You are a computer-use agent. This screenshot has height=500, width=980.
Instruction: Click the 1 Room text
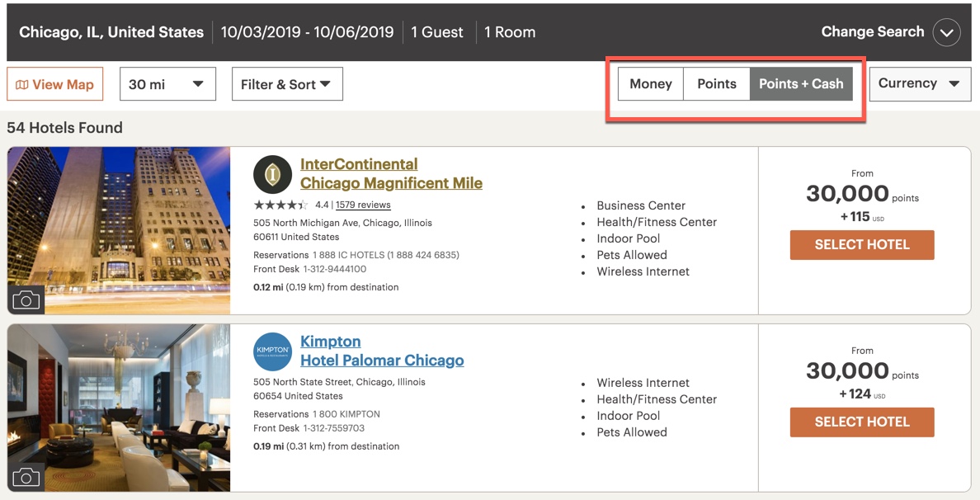click(x=510, y=32)
